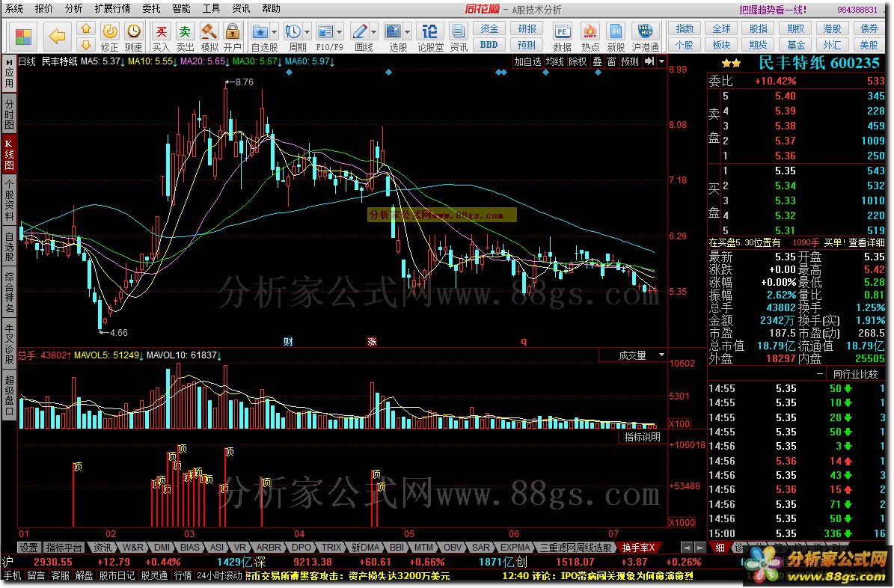Open the 系统 menu

(14, 8)
